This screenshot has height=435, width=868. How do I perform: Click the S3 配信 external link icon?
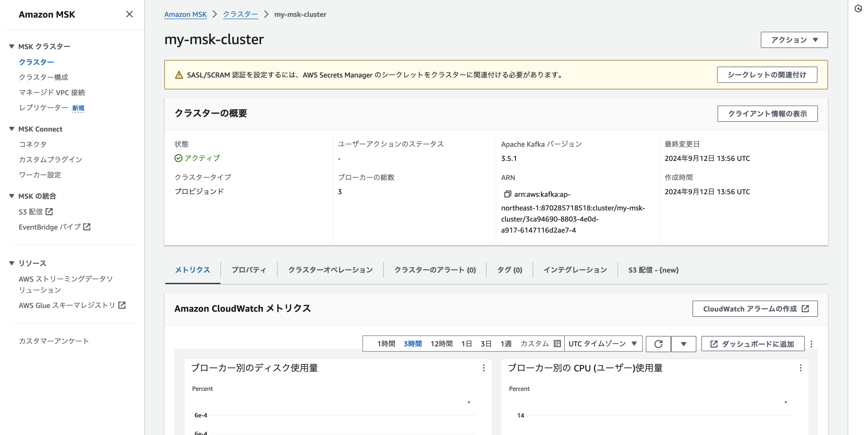pyautogui.click(x=49, y=211)
